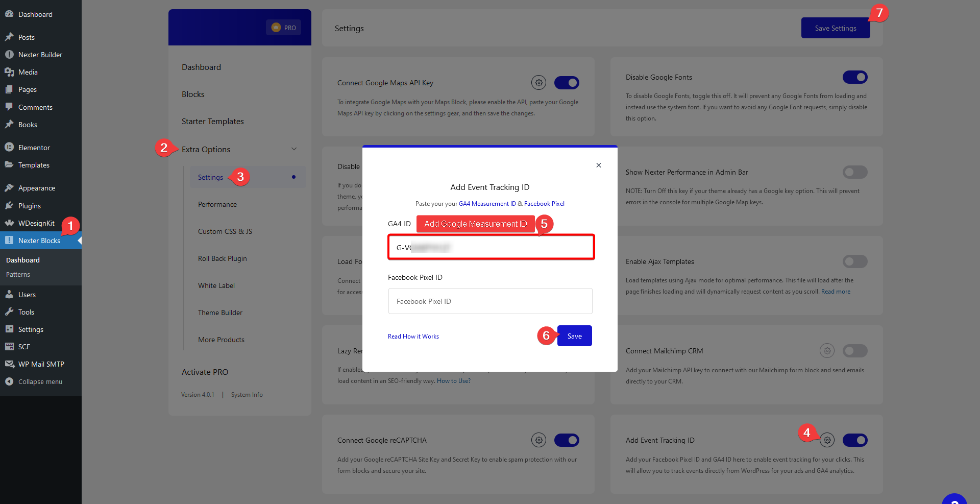Open the Add Event Tracking ID gear
Image resolution: width=980 pixels, height=504 pixels.
coord(827,440)
